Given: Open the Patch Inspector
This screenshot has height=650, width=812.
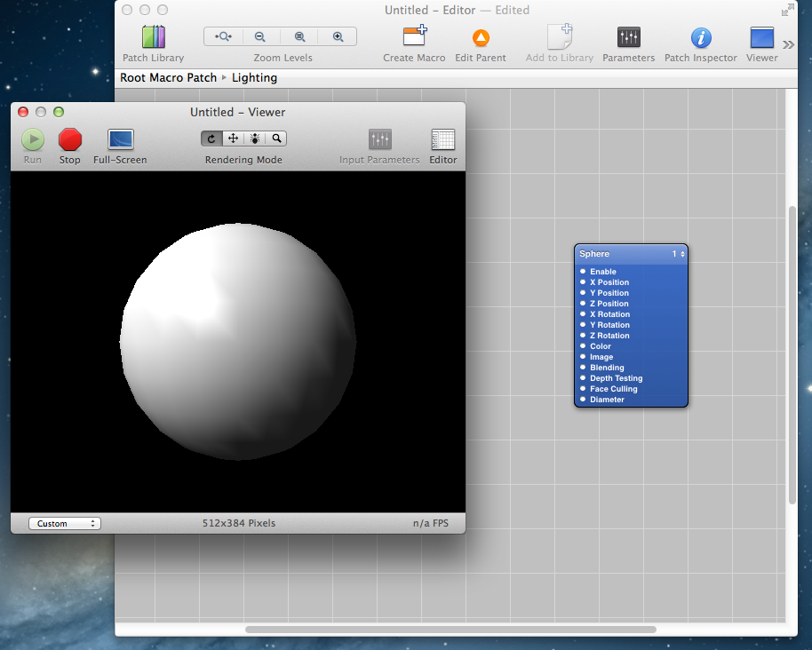Looking at the screenshot, I should click(x=700, y=38).
